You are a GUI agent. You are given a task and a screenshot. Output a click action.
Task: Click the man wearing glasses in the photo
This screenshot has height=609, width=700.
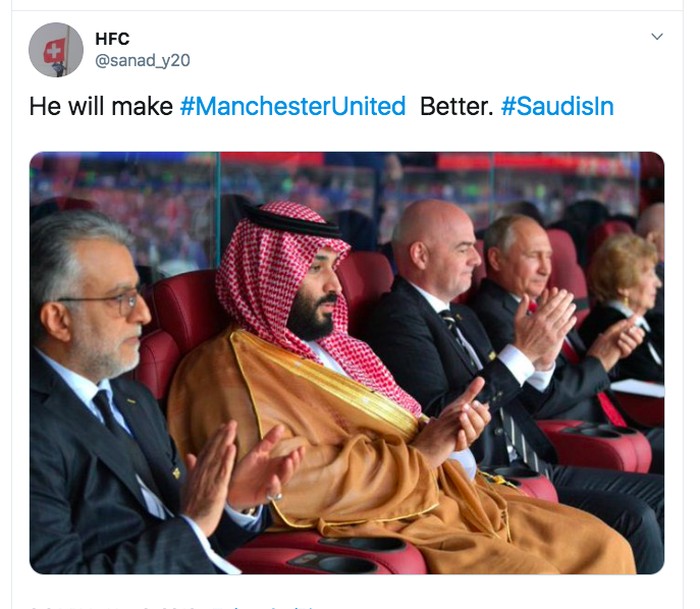[x=90, y=300]
